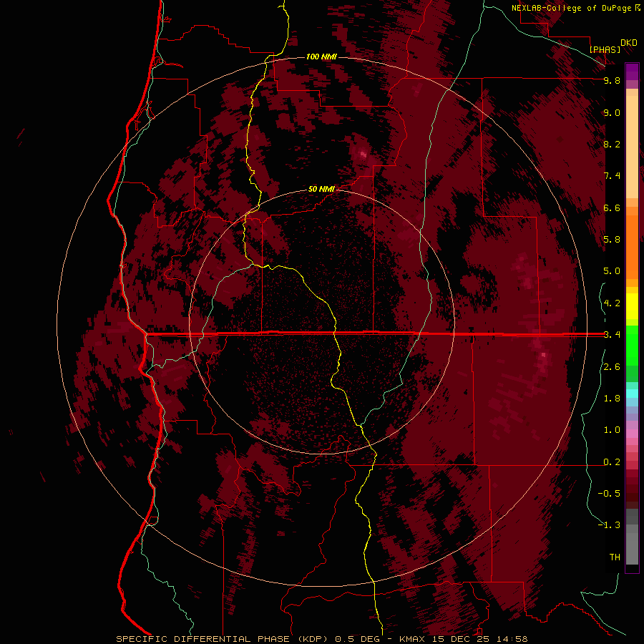
Task: Click the cyan segment of the color bar
Action: click(x=632, y=394)
